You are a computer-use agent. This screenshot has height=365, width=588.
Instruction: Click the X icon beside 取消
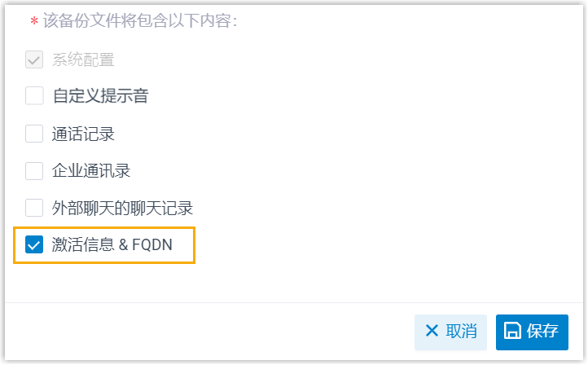432,331
